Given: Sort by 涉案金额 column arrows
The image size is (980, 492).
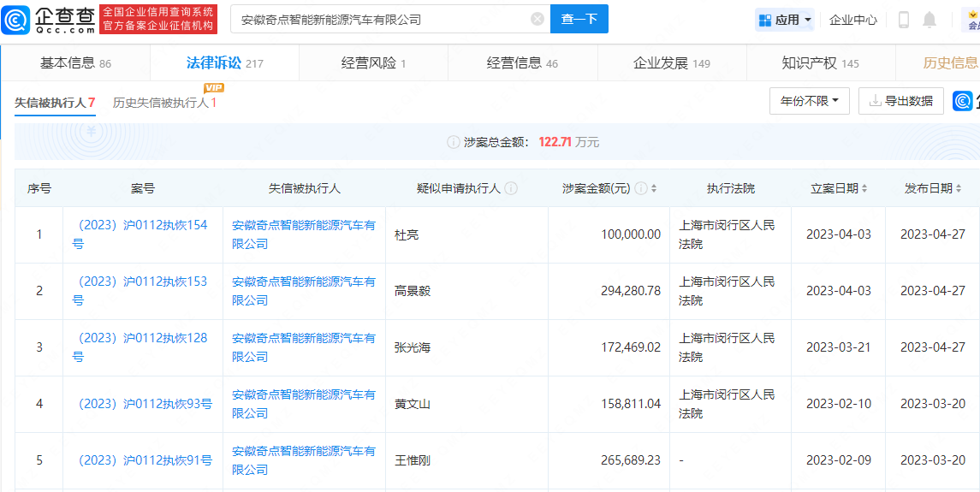Looking at the screenshot, I should coord(654,188).
